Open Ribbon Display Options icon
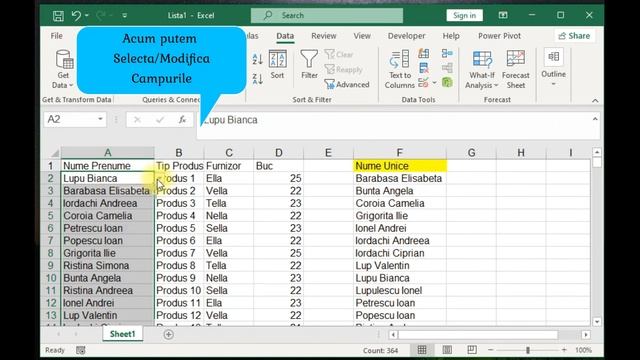Viewport: 640px width, 360px height. tap(503, 15)
